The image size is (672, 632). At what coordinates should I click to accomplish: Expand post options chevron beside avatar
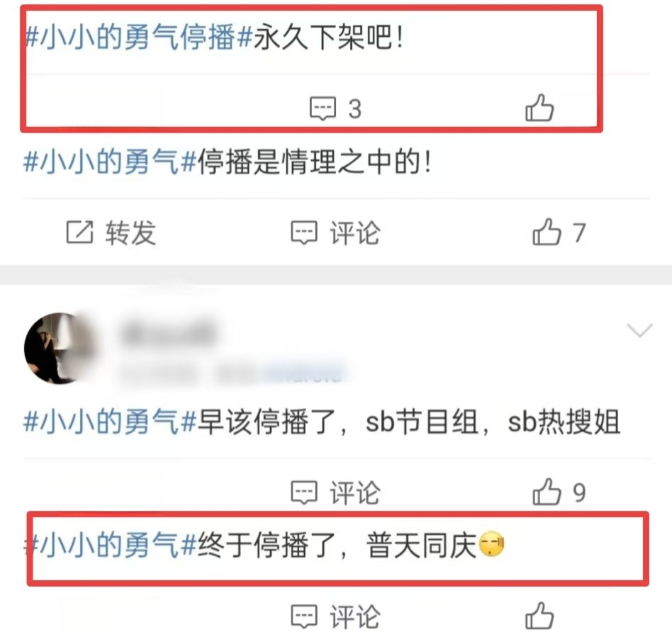pyautogui.click(x=639, y=330)
